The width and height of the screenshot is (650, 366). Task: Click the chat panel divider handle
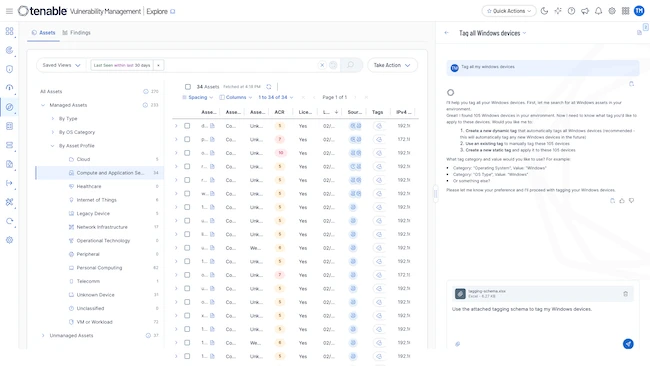pyautogui.click(x=435, y=194)
